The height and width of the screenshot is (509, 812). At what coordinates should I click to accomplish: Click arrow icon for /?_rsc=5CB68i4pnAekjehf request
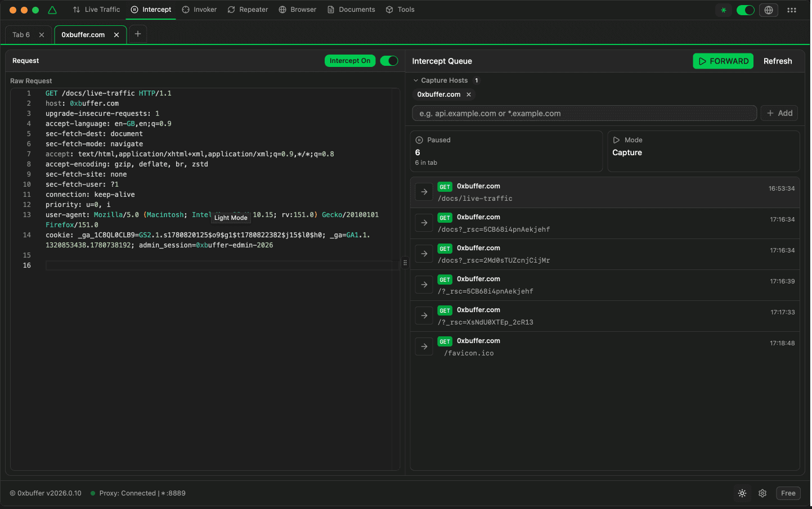click(x=424, y=285)
